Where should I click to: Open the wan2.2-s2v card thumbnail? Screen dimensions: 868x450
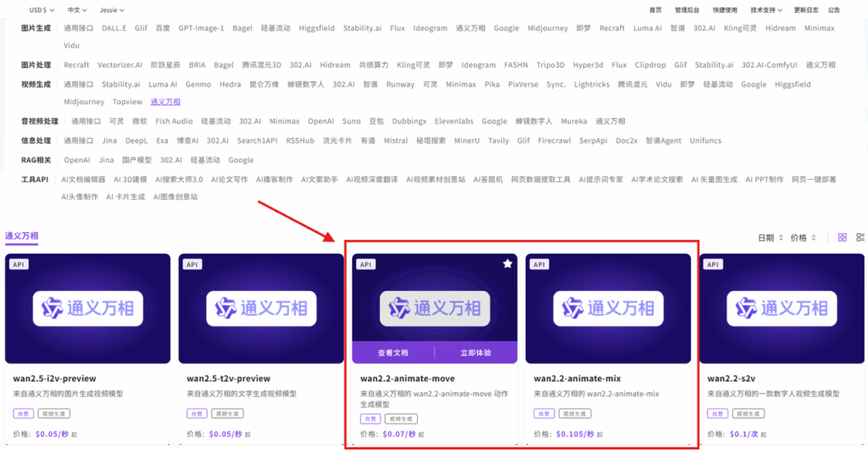(x=782, y=308)
